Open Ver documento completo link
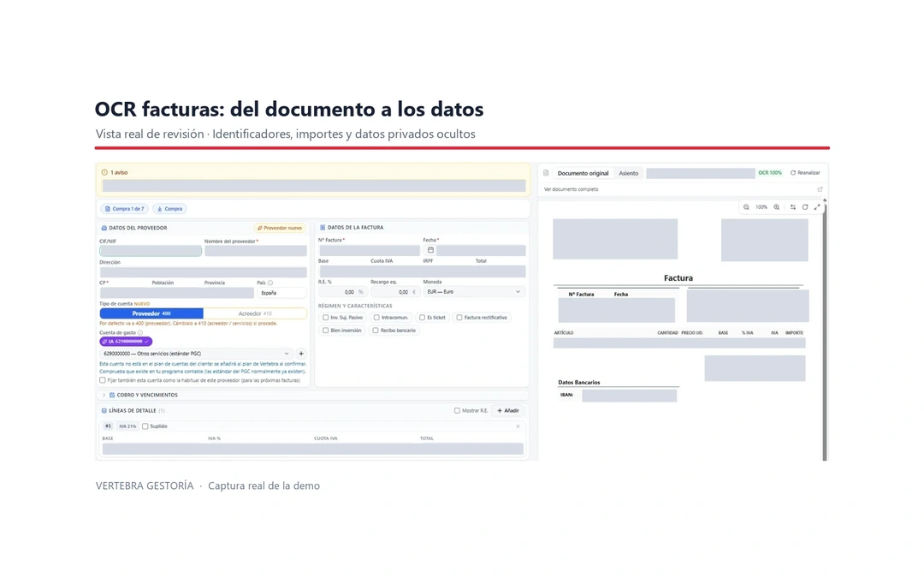Image resolution: width=924 pixels, height=578 pixels. click(x=571, y=189)
